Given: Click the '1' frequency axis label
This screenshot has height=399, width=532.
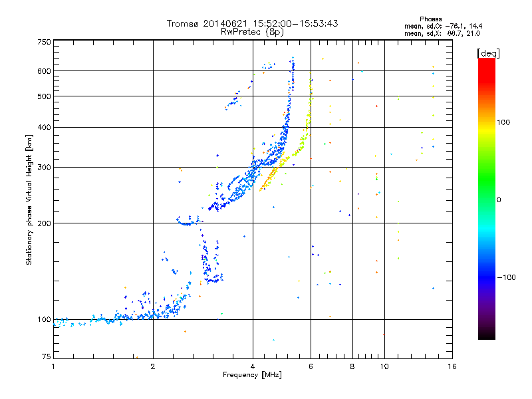Looking at the screenshot, I should pos(53,366).
